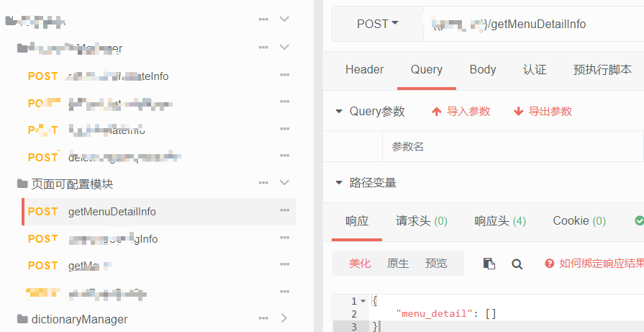Open more options for dictionaryManager folder
Viewport: 644px width, 332px height.
pyautogui.click(x=263, y=318)
